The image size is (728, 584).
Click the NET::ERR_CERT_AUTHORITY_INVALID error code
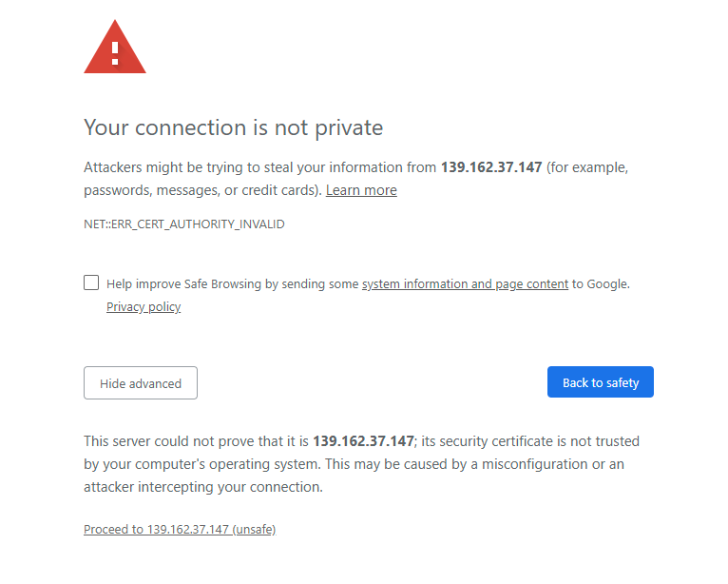point(183,224)
